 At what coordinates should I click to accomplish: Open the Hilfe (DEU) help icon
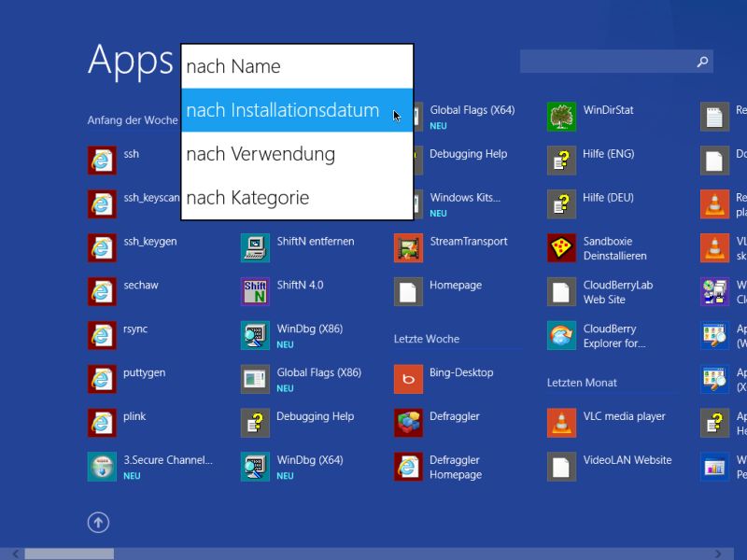[x=562, y=203]
